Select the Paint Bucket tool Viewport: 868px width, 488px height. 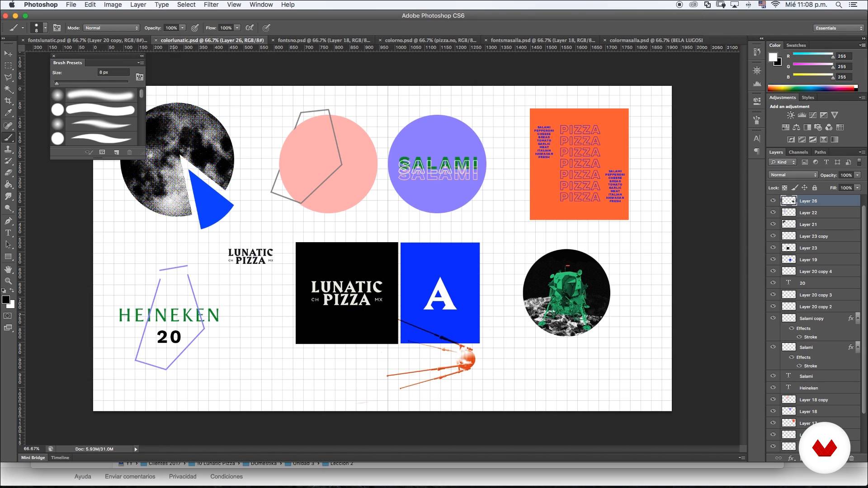coord(8,184)
